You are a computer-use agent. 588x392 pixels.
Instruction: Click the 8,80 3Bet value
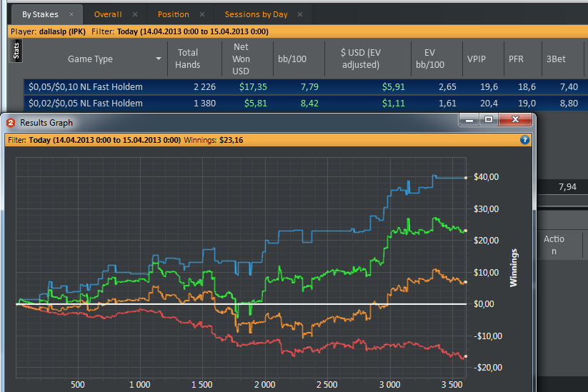click(x=569, y=104)
